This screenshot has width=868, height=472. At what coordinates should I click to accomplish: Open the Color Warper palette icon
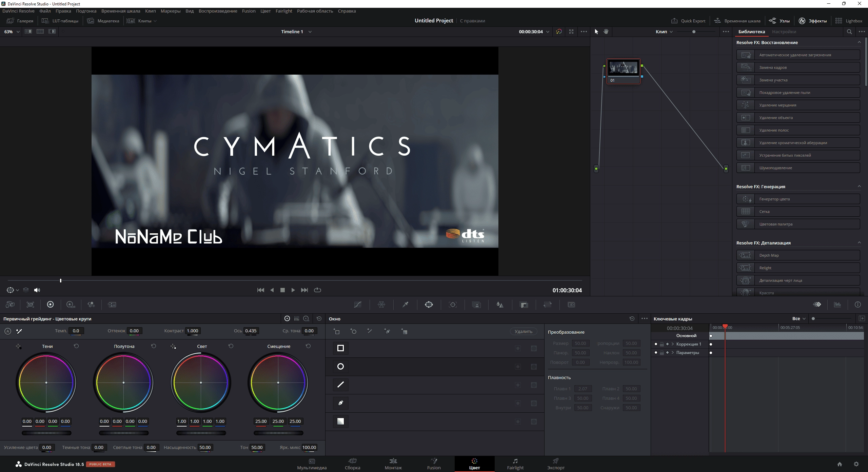(381, 304)
